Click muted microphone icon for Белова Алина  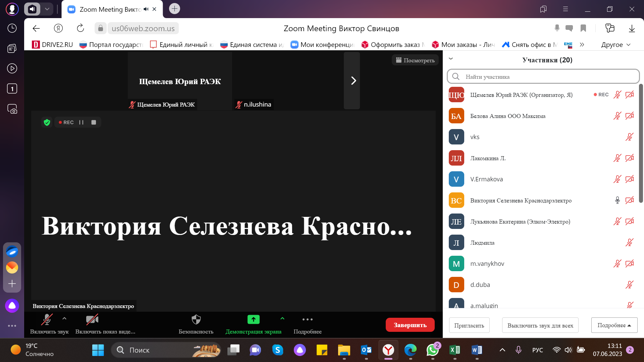[x=617, y=116]
